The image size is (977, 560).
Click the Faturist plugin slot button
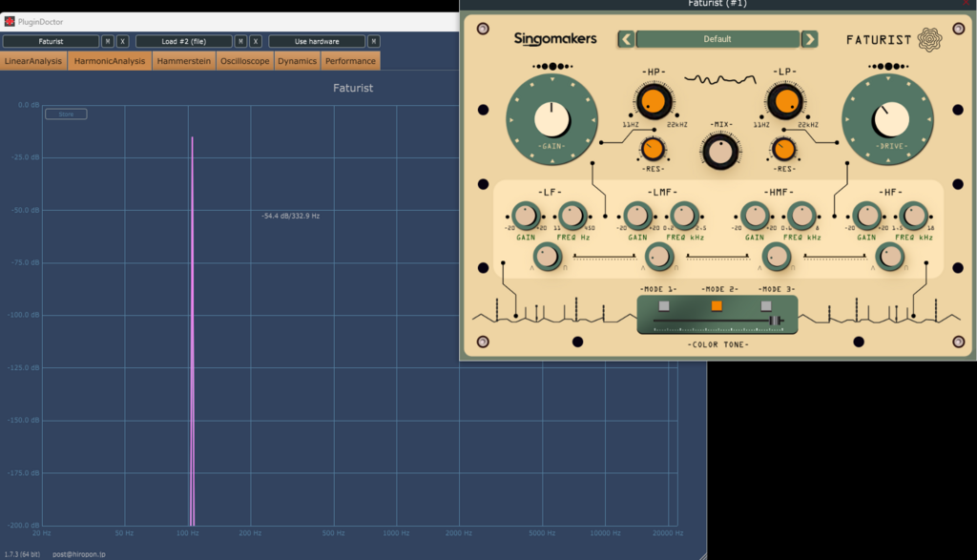(52, 42)
